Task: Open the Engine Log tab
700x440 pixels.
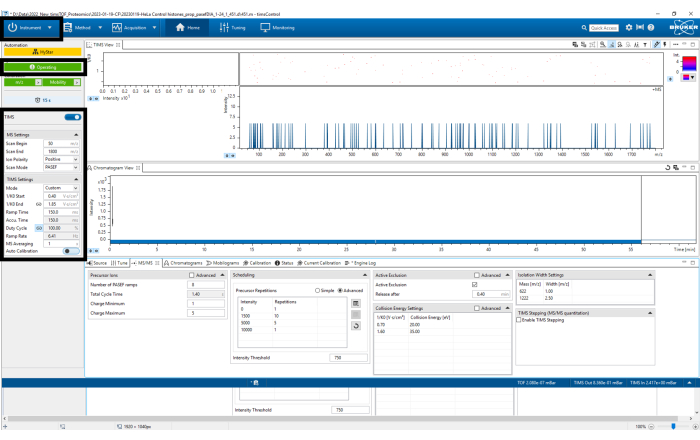Action: pos(361,263)
